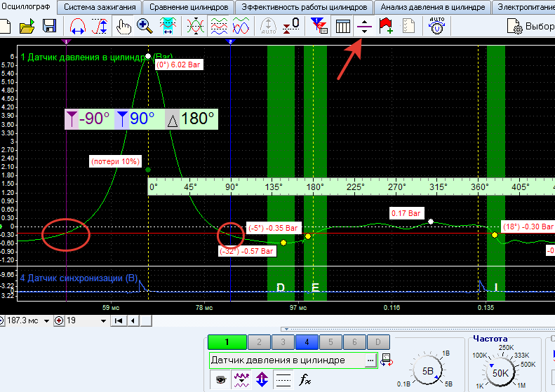
Task: Click the (-32°) -0.57 Bar label
Action: click(247, 251)
